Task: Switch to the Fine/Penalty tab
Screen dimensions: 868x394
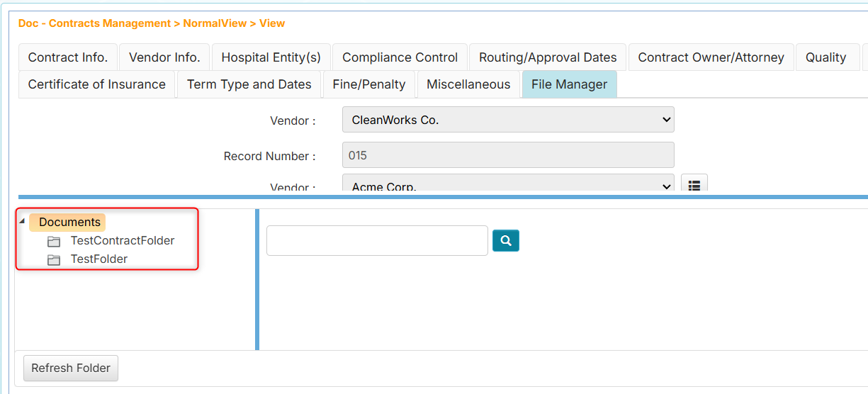Action: point(369,84)
